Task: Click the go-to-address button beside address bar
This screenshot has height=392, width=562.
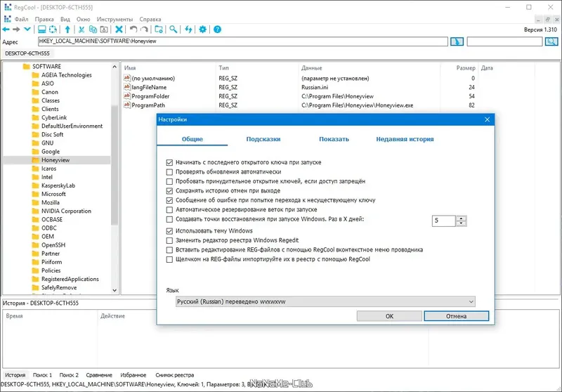Action: click(457, 41)
